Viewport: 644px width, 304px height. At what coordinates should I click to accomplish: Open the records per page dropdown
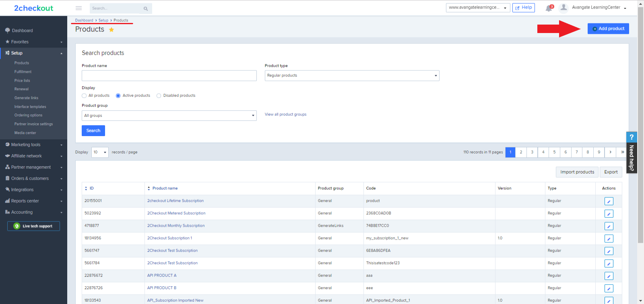(x=100, y=152)
